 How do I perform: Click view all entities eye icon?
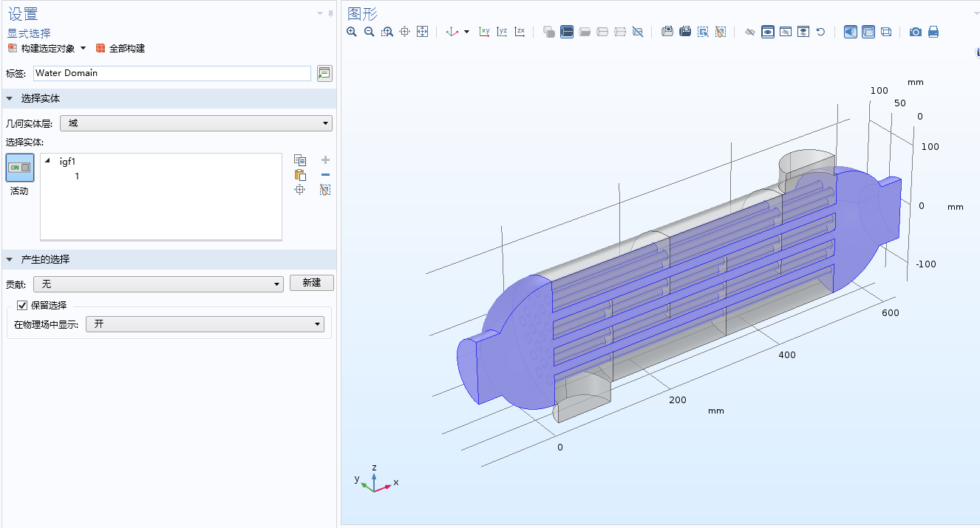[x=803, y=32]
